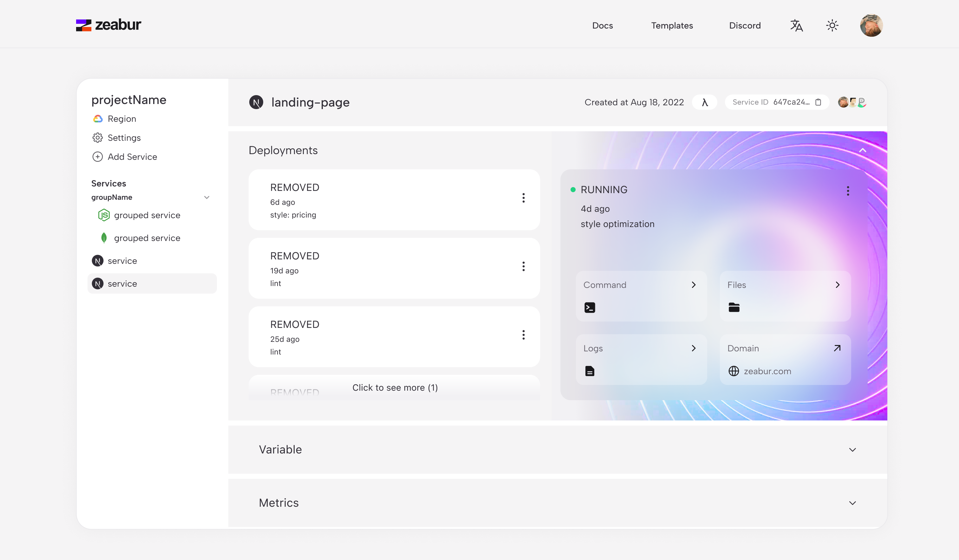The width and height of the screenshot is (959, 560).
Task: Click the landing-page service title
Action: click(310, 102)
